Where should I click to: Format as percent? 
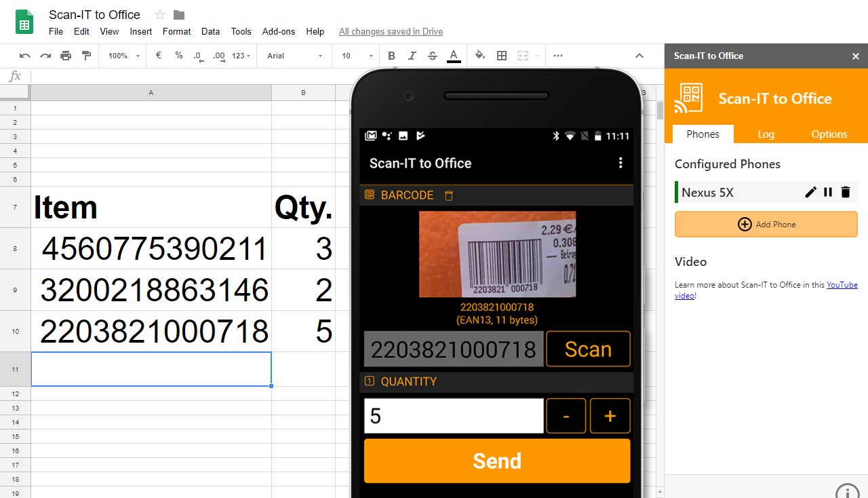tap(179, 56)
